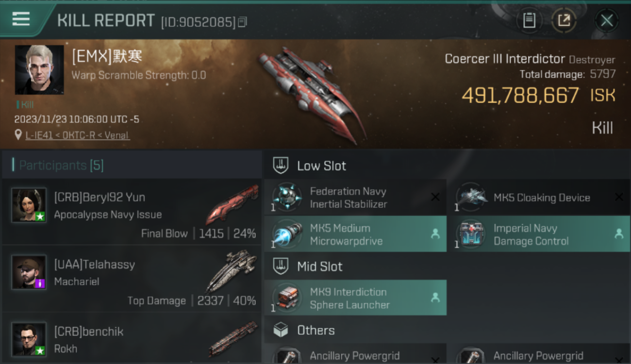Open the clipboard fitting icon
The height and width of the screenshot is (364, 631).
(529, 20)
